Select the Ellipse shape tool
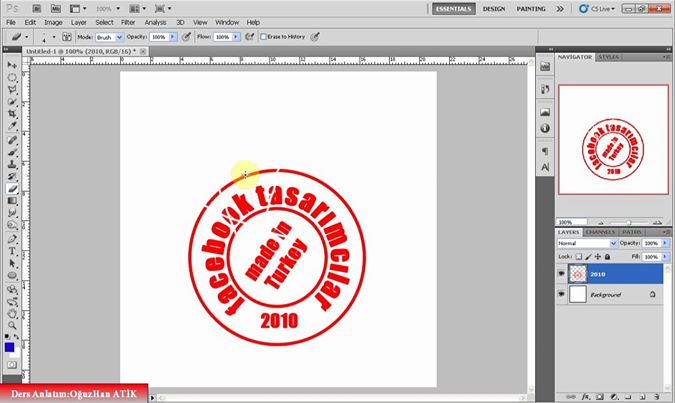 [x=12, y=276]
